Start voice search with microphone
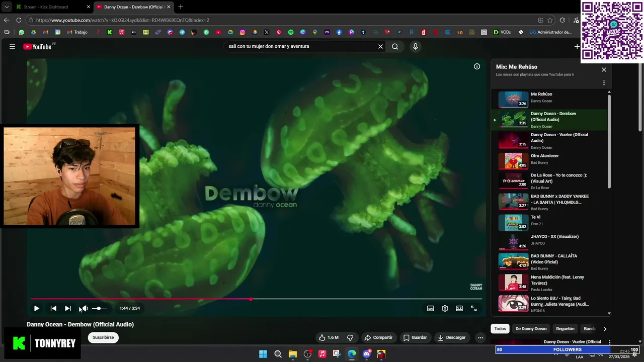 (415, 46)
